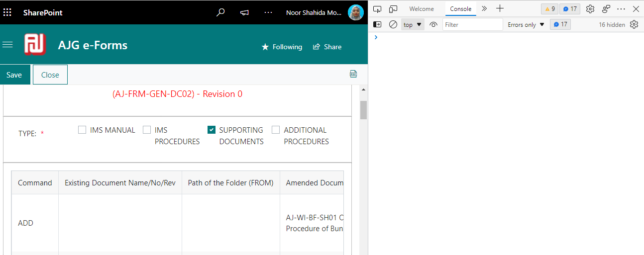The height and width of the screenshot is (255, 644).
Task: Open the top context dropdown
Action: (413, 24)
